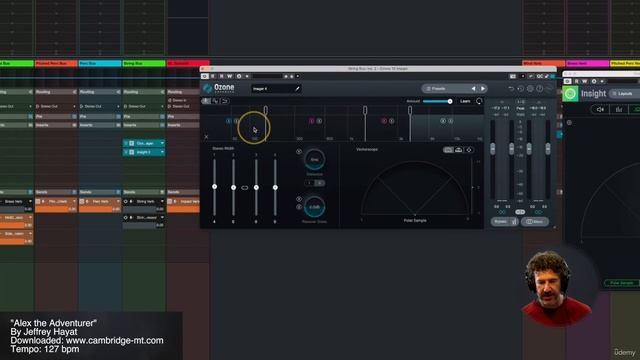Click the Learn crossover button

465,101
